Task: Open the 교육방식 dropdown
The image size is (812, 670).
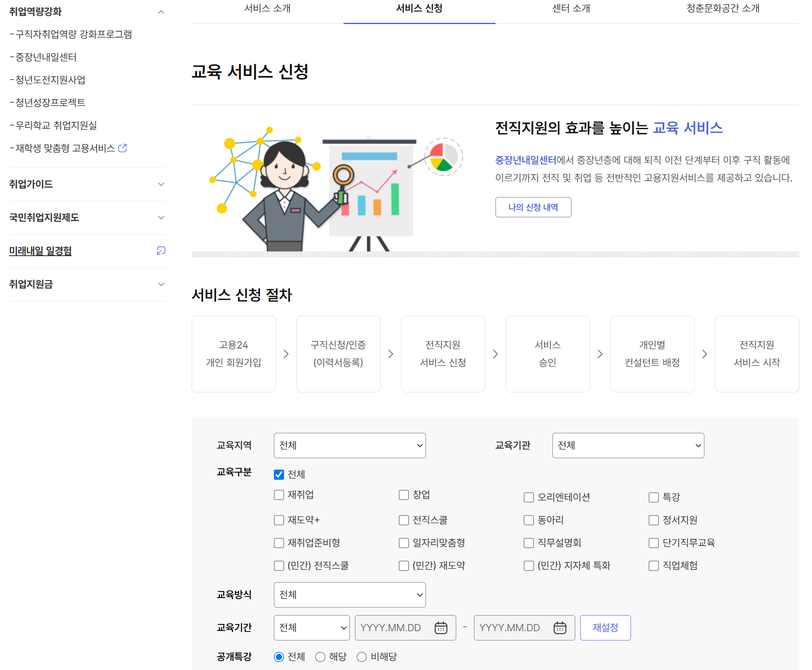Action: pyautogui.click(x=349, y=594)
